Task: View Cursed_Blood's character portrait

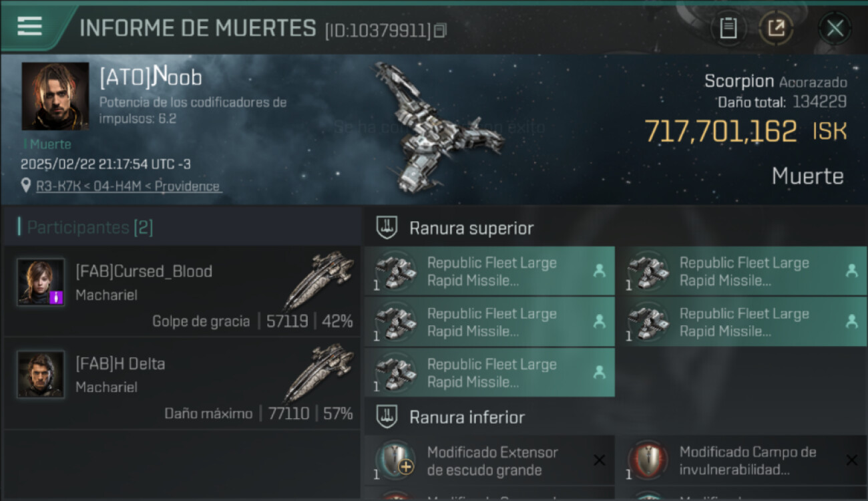Action: [41, 282]
